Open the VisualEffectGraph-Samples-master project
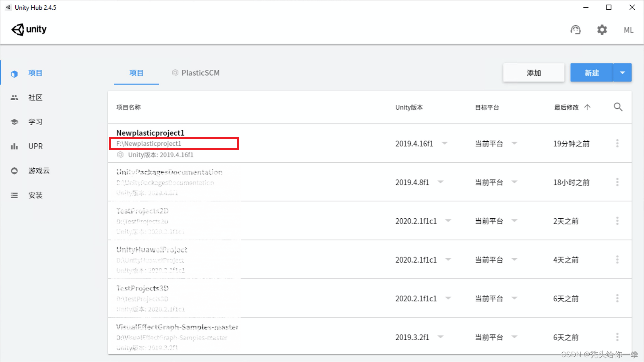The width and height of the screenshot is (644, 362). (x=177, y=327)
